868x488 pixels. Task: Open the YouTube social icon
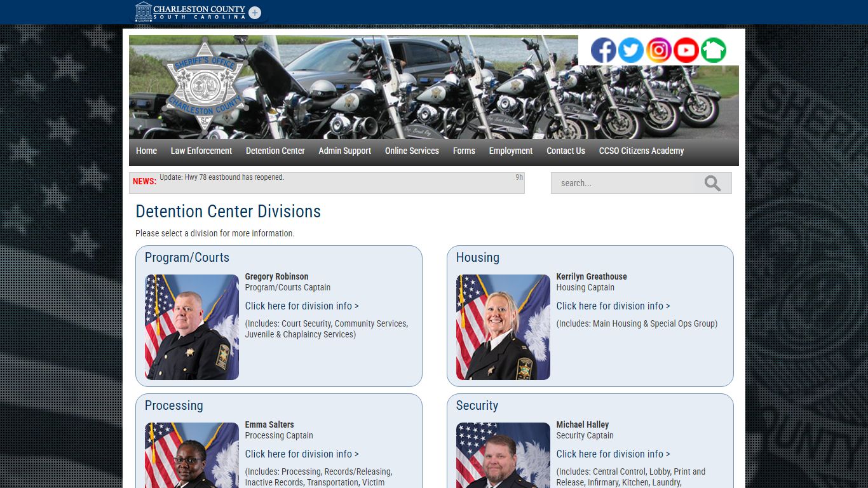click(686, 50)
